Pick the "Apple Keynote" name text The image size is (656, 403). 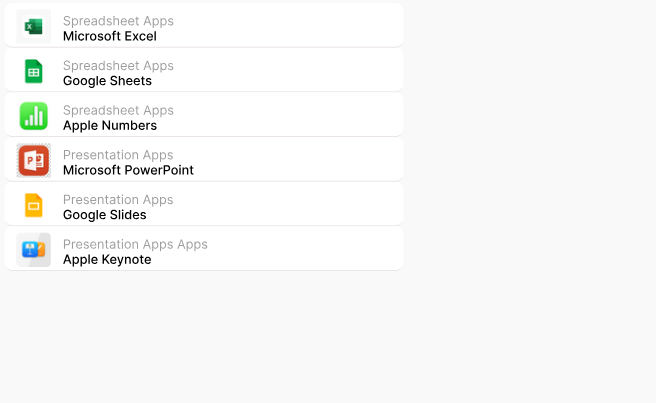point(107,260)
